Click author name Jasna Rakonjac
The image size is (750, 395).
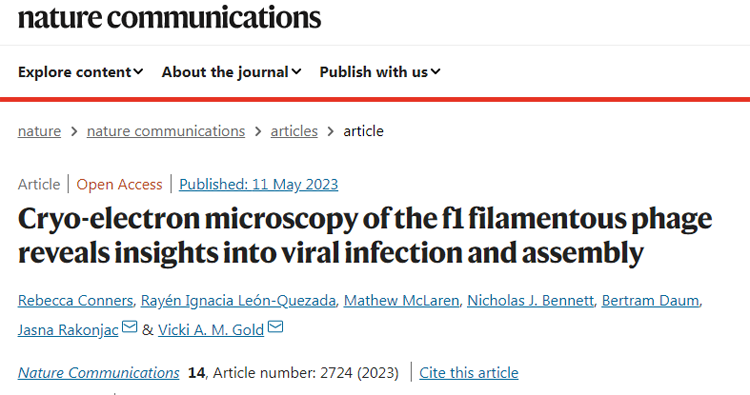pyautogui.click(x=68, y=329)
